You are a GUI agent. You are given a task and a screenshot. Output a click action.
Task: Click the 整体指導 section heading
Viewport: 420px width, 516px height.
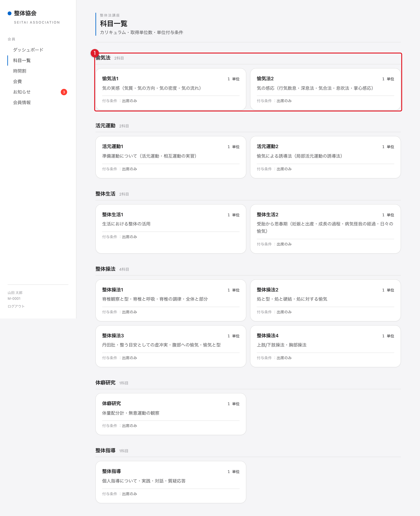[105, 450]
